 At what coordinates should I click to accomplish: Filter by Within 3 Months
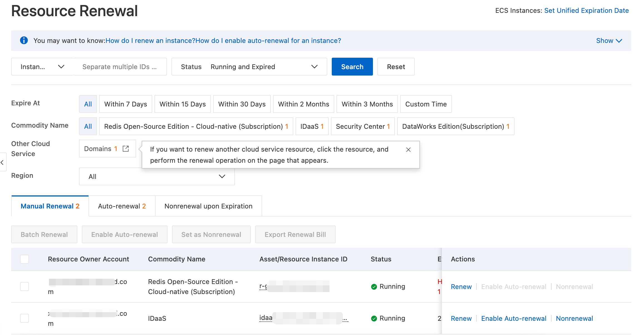[367, 104]
